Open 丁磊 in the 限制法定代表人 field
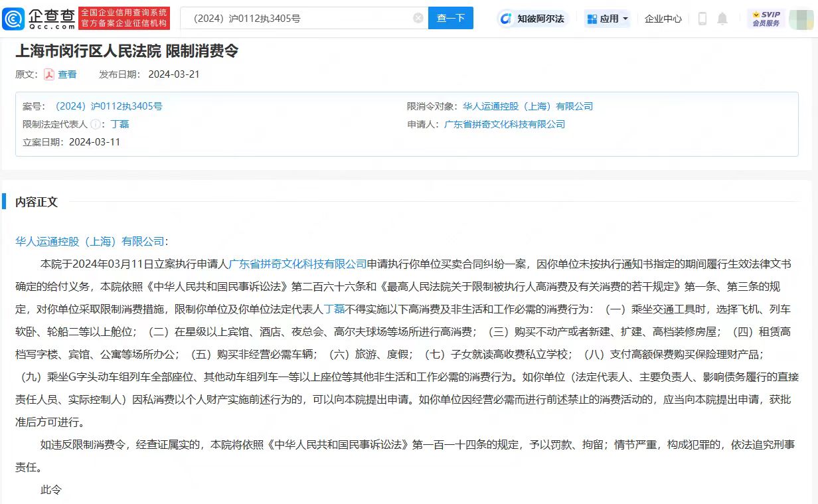 pyautogui.click(x=120, y=124)
